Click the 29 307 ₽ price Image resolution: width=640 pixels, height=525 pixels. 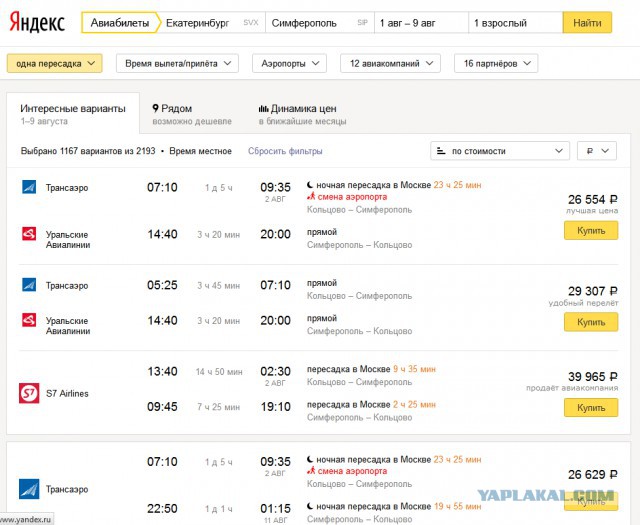click(x=593, y=291)
